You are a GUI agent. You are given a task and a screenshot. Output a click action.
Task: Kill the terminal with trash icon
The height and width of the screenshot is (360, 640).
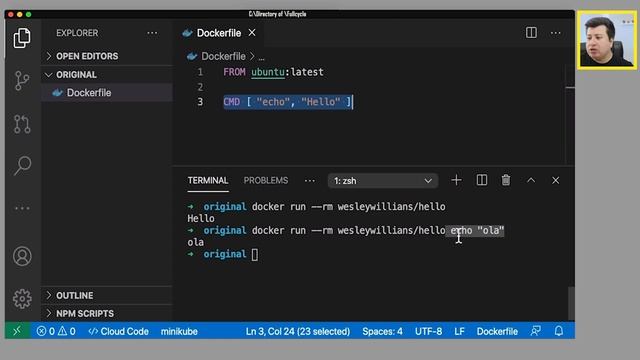pos(506,180)
